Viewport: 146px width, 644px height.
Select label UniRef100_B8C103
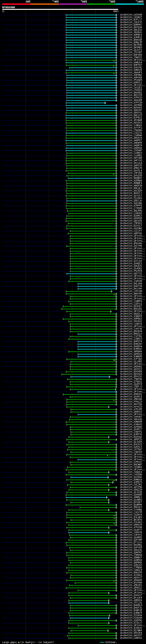pos(131,115)
